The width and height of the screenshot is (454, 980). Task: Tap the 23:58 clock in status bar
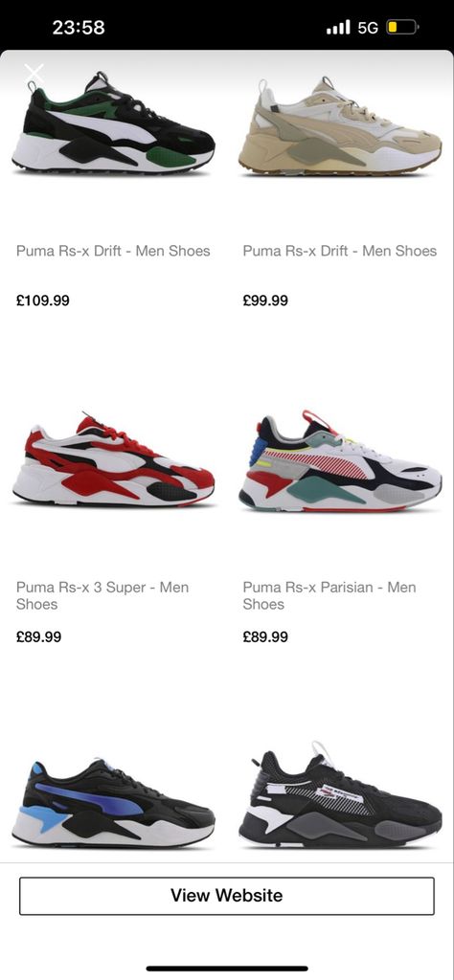click(79, 28)
